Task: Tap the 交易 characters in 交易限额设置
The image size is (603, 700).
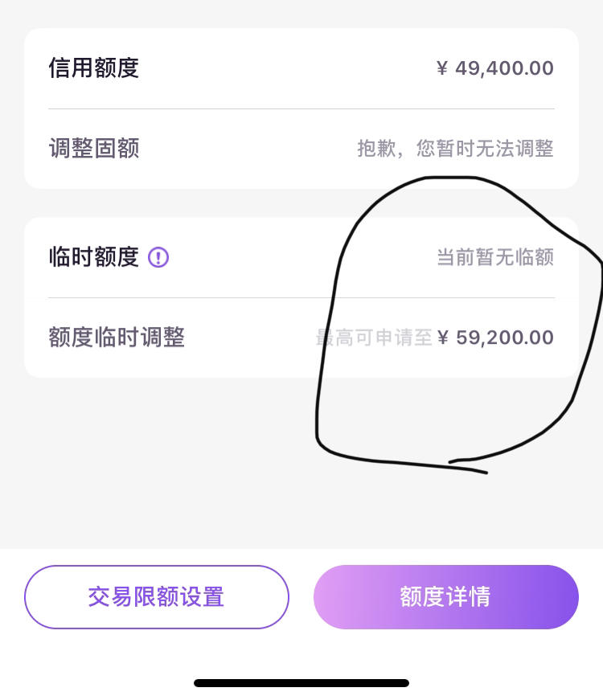Action: click(110, 597)
